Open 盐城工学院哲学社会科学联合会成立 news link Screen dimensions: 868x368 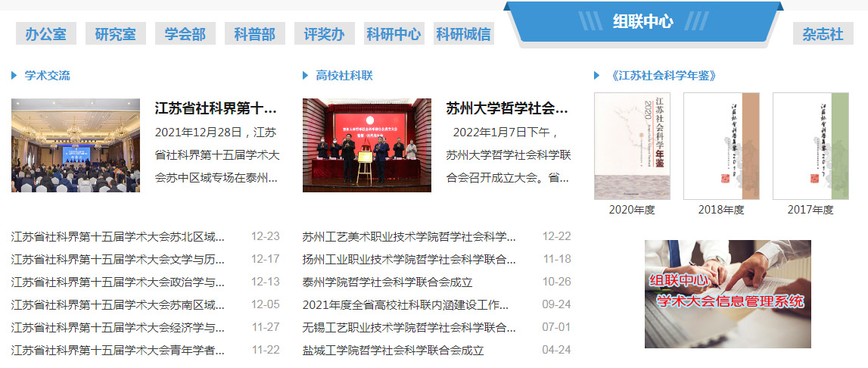(392, 351)
